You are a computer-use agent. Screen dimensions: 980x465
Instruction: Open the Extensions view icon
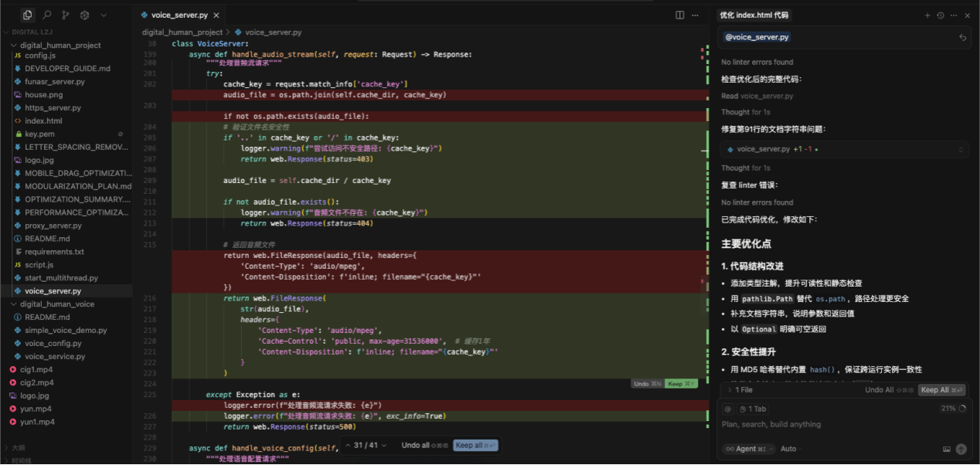point(84,15)
